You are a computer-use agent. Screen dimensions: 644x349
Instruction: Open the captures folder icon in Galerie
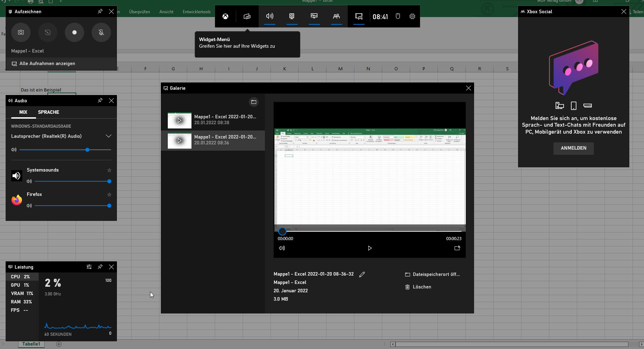[254, 102]
